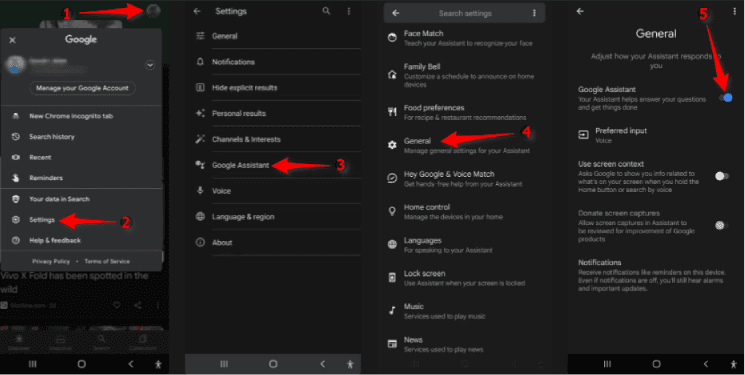745x375 pixels.
Task: Click the About info icon
Action: tap(201, 242)
